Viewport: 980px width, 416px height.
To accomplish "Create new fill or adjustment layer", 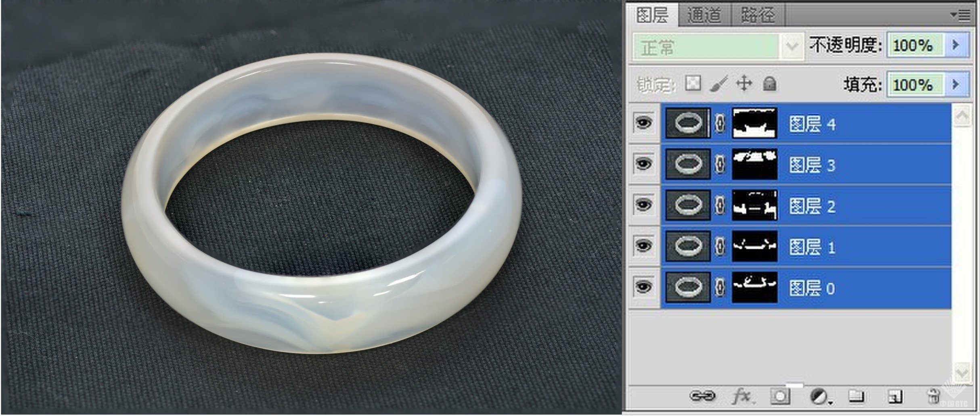I will click(819, 397).
